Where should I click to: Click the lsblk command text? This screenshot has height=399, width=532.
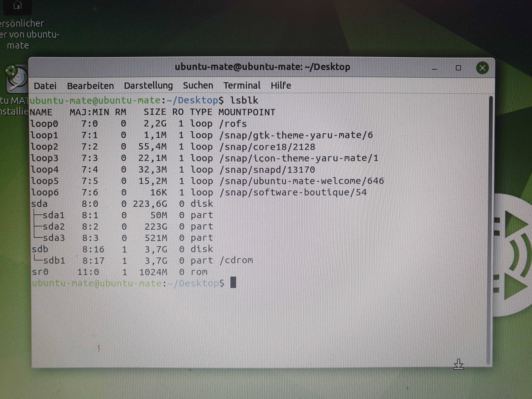244,100
